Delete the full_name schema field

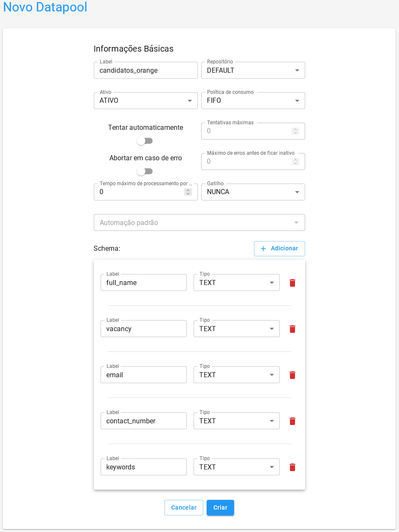point(292,282)
